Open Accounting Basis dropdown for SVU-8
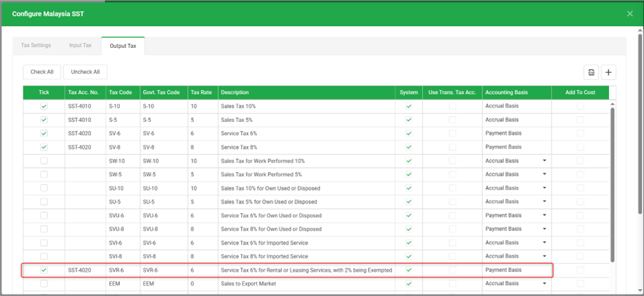This screenshot has height=296, width=644. pyautogui.click(x=545, y=229)
